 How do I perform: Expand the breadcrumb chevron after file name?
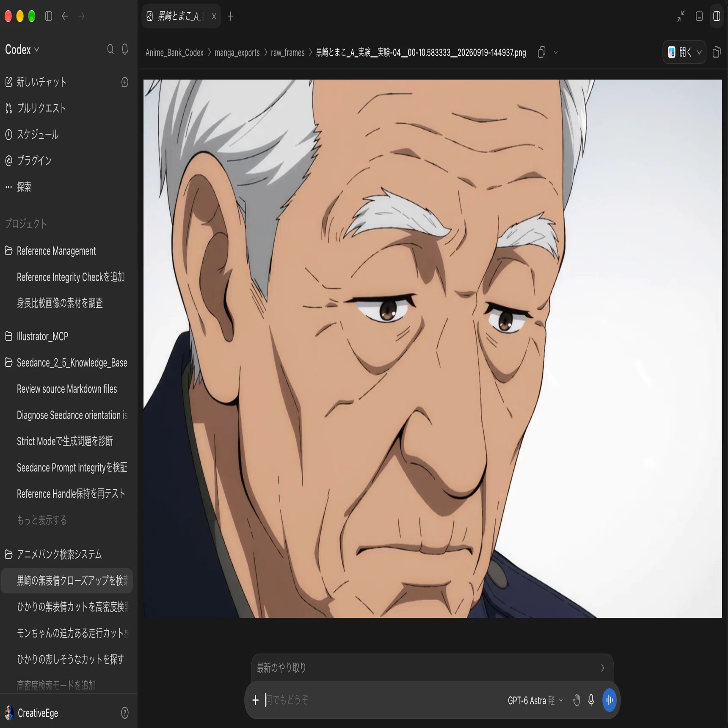(556, 52)
